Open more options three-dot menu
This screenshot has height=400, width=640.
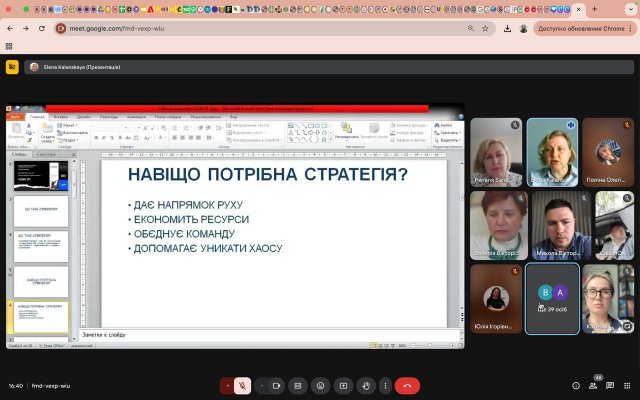386,385
